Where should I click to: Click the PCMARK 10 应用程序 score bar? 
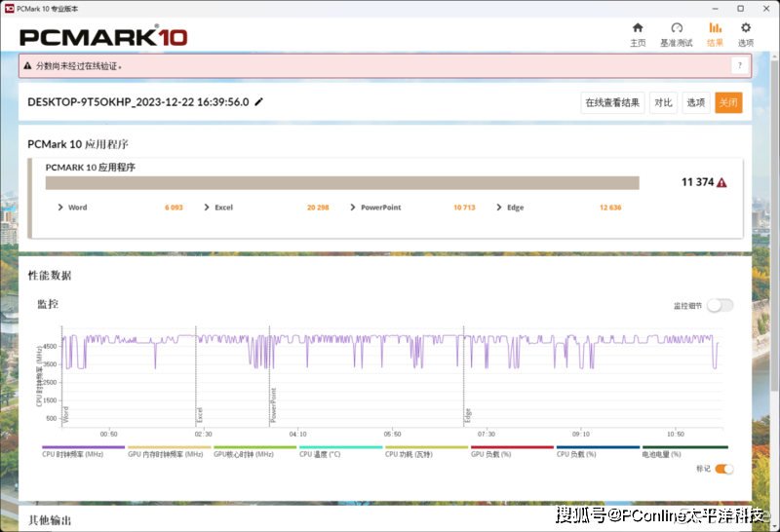pyautogui.click(x=342, y=183)
